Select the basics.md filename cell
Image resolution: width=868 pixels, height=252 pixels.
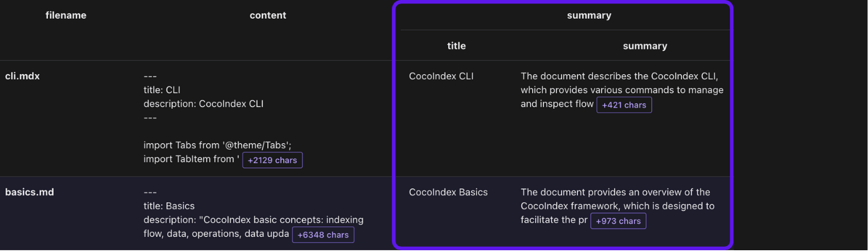point(29,192)
